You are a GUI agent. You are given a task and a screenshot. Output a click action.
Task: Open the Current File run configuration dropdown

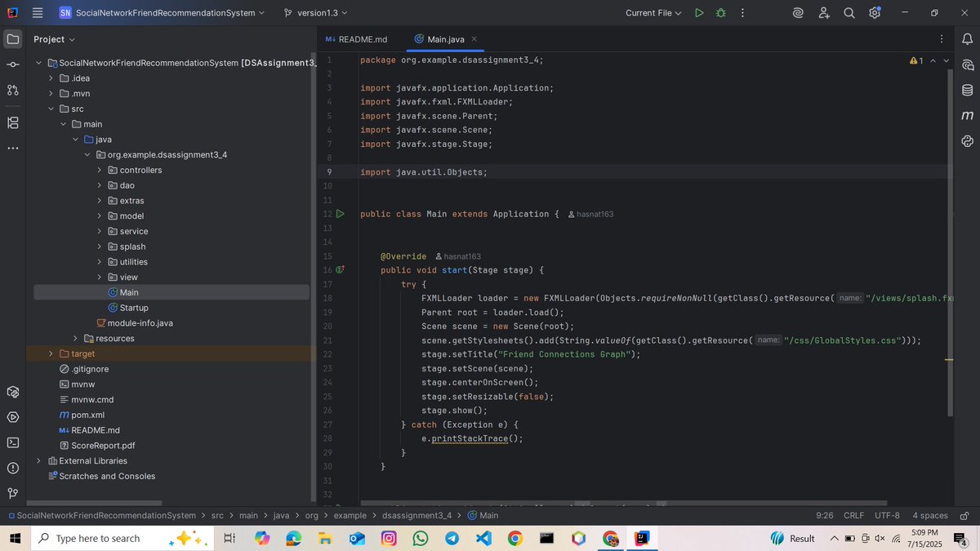pos(653,13)
